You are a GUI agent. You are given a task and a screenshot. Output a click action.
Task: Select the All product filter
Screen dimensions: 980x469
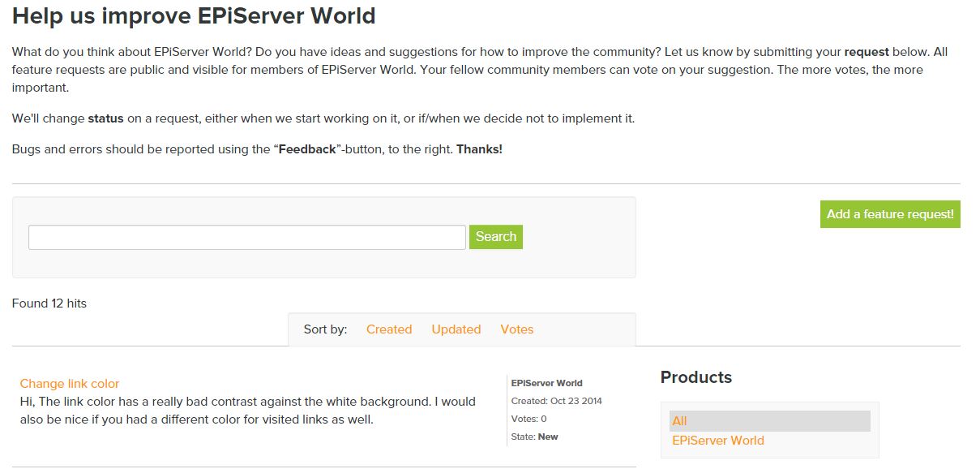click(x=681, y=420)
